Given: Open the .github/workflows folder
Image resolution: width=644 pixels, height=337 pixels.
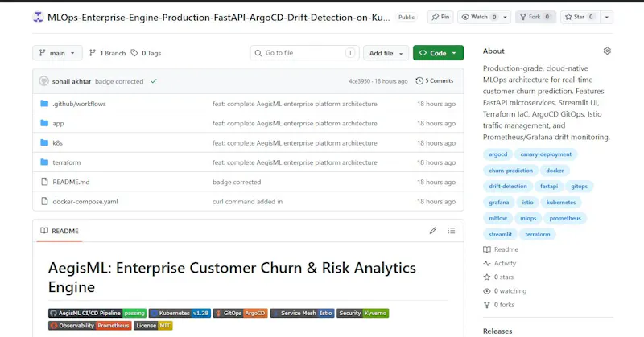Looking at the screenshot, I should coord(79,104).
